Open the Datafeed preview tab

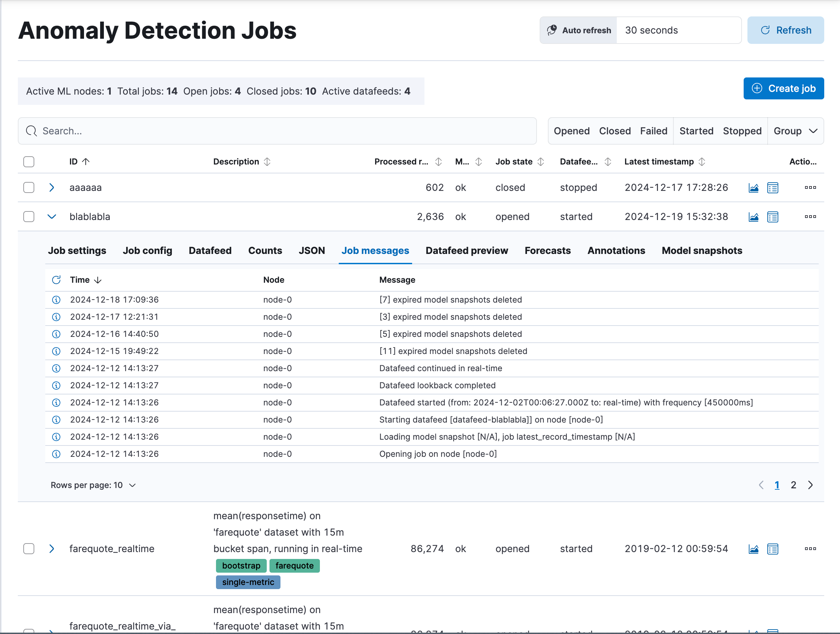[467, 251]
